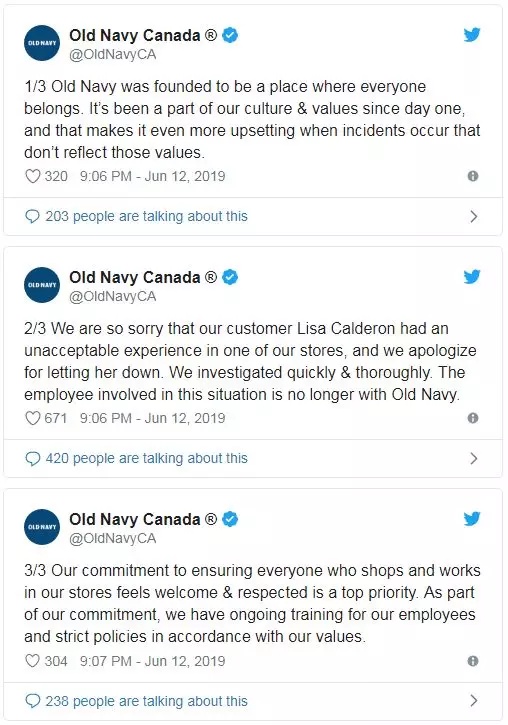Open info icon on the first tweet
This screenshot has height=725, width=508.
click(x=473, y=176)
